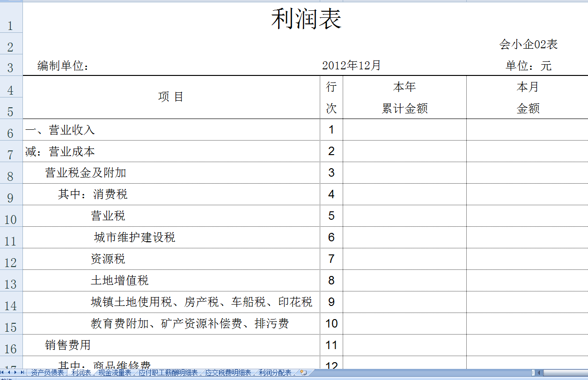The width and height of the screenshot is (588, 380).
Task: Go to previous sheet tab arrow
Action: coord(9,373)
